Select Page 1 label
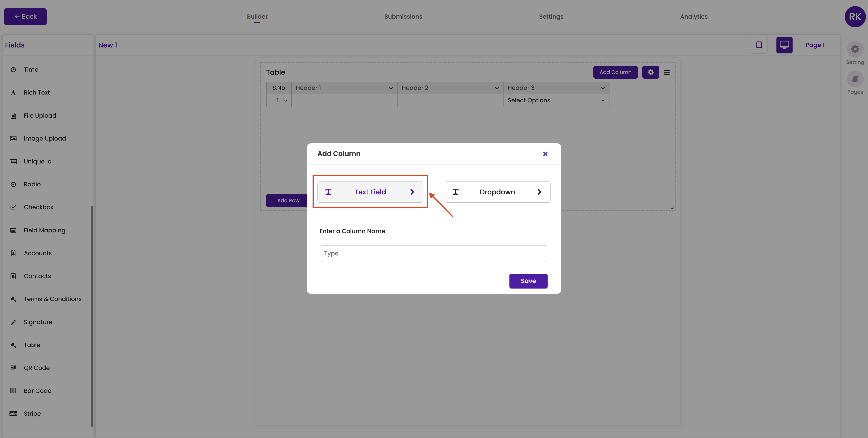 [x=815, y=45]
